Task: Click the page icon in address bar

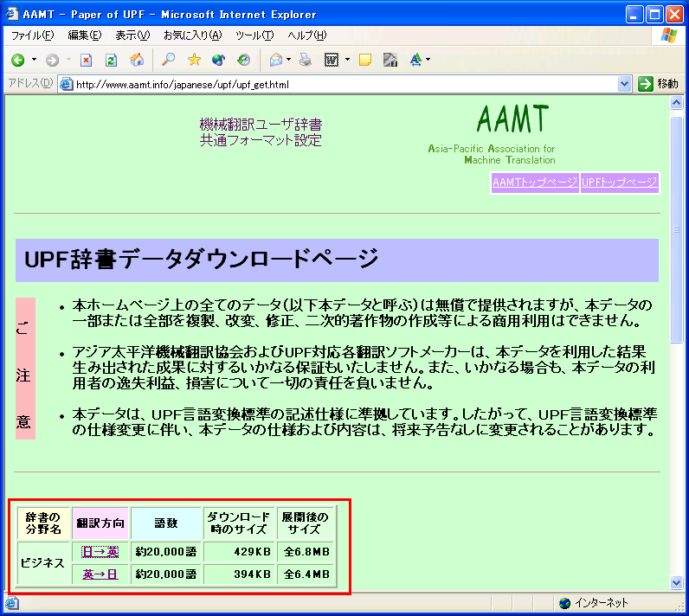Action: [x=66, y=84]
